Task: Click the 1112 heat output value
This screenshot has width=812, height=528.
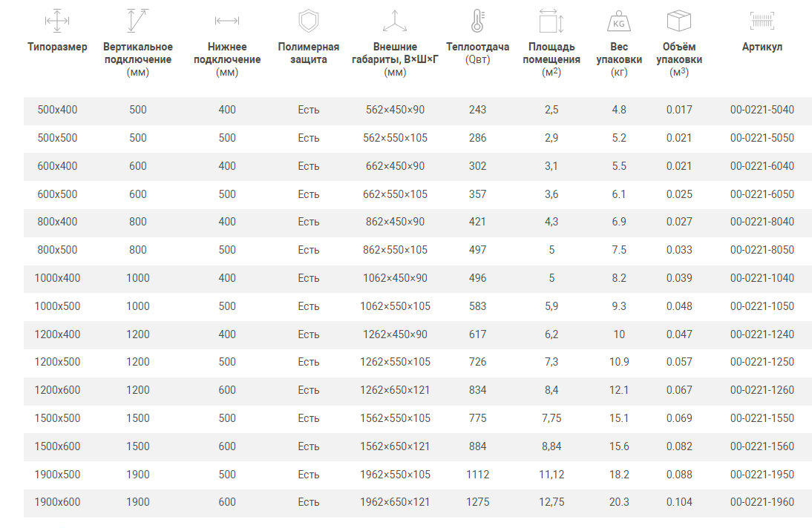Action: click(477, 475)
